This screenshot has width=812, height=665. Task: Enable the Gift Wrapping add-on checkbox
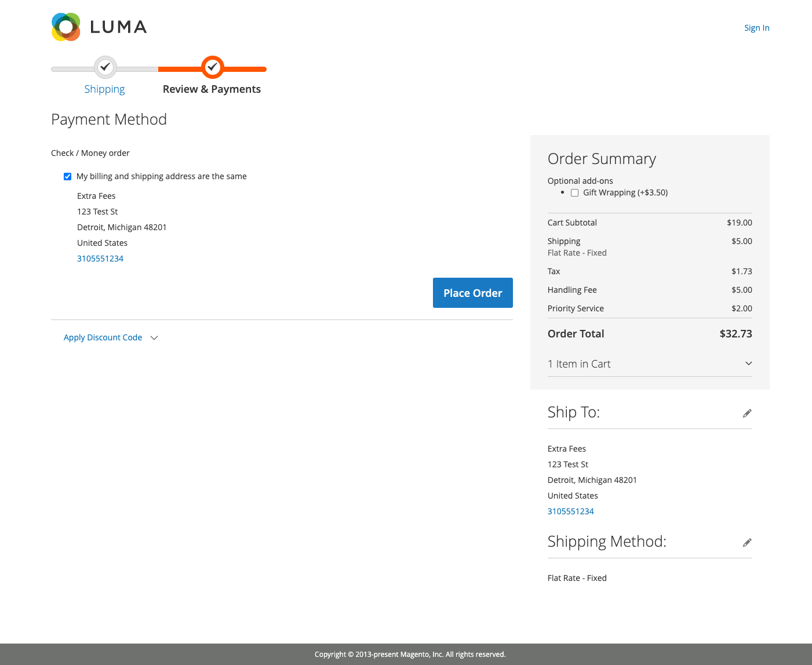coord(574,192)
